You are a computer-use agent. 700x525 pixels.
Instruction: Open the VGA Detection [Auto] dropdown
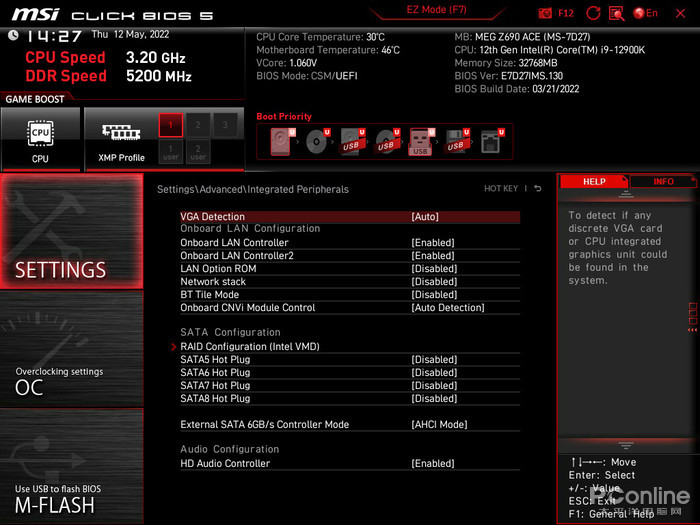click(350, 217)
